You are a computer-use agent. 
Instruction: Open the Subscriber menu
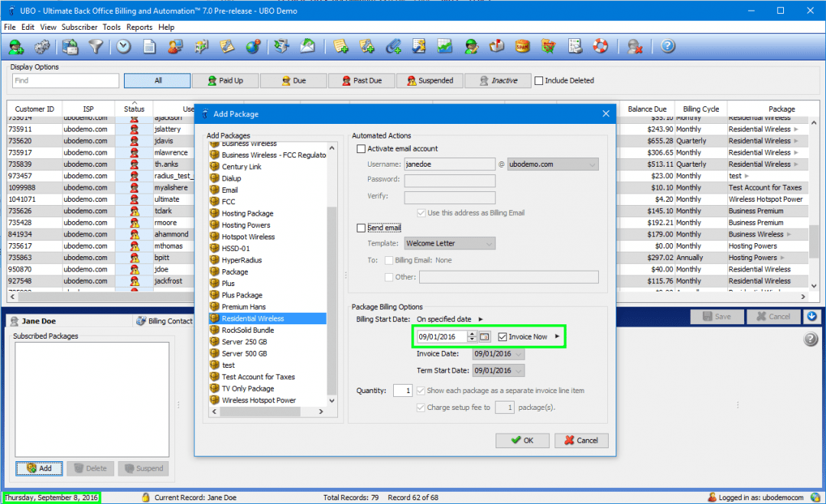point(80,27)
